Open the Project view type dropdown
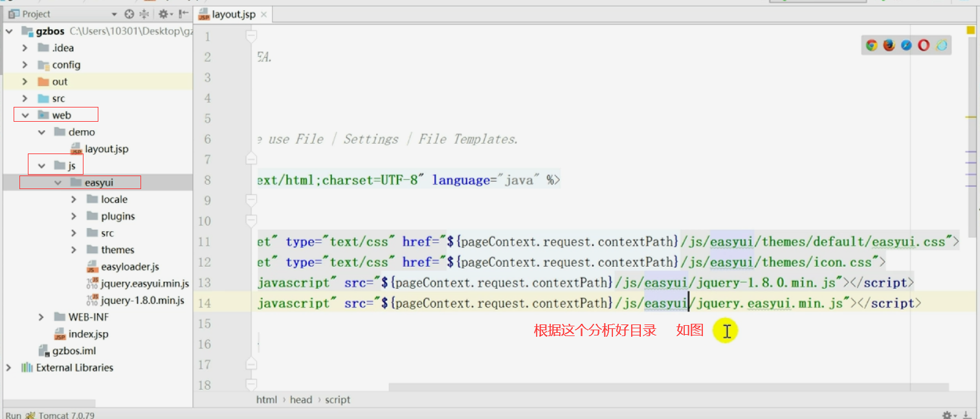 114,14
